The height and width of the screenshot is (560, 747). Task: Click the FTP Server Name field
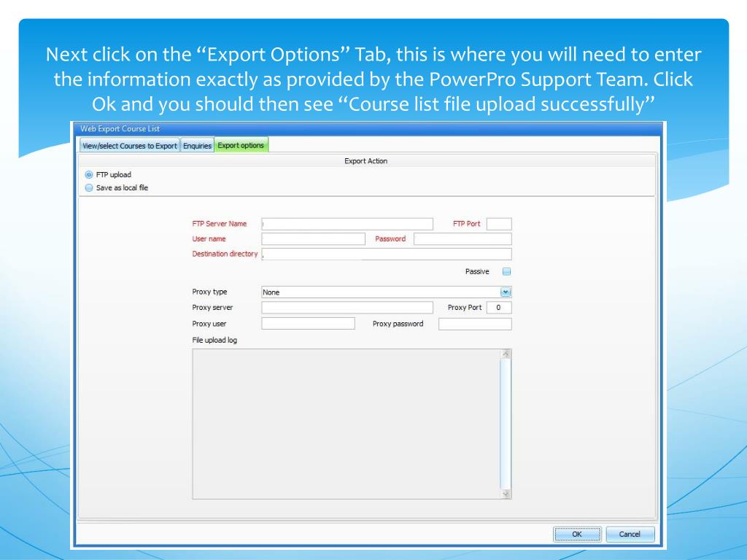click(x=347, y=224)
